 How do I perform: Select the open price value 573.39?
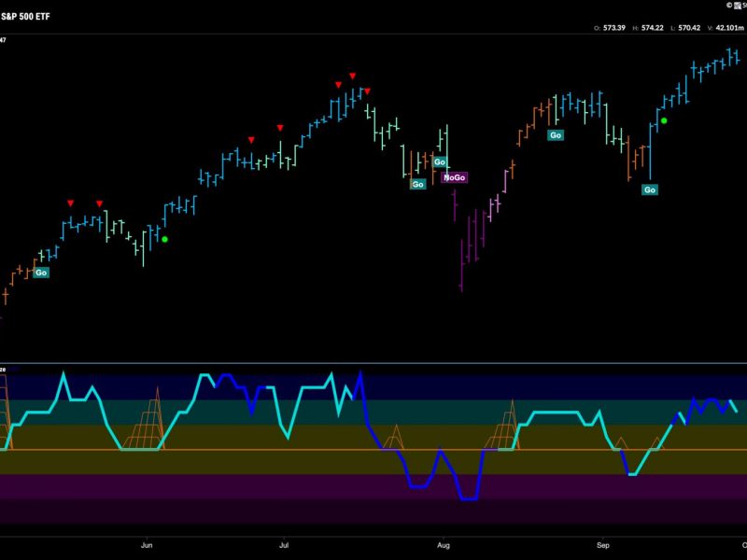coord(614,28)
